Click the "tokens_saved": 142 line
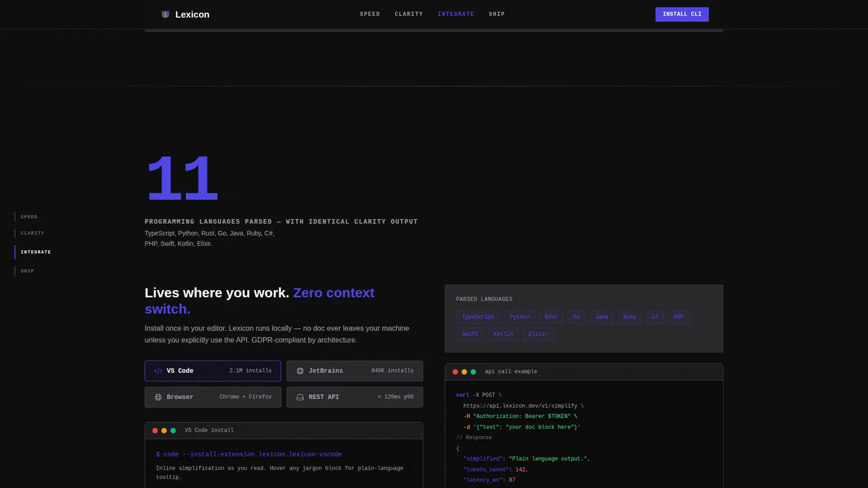868x488 pixels. tap(495, 470)
